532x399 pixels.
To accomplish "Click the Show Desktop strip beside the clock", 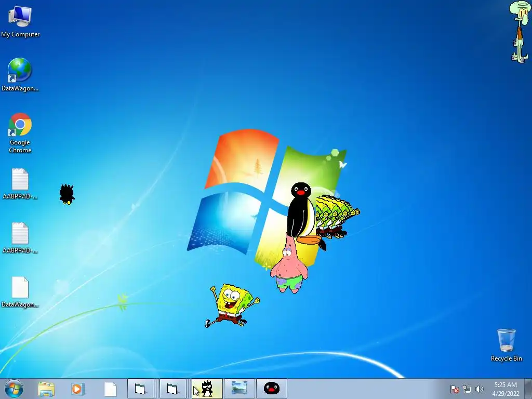I will pyautogui.click(x=528, y=389).
